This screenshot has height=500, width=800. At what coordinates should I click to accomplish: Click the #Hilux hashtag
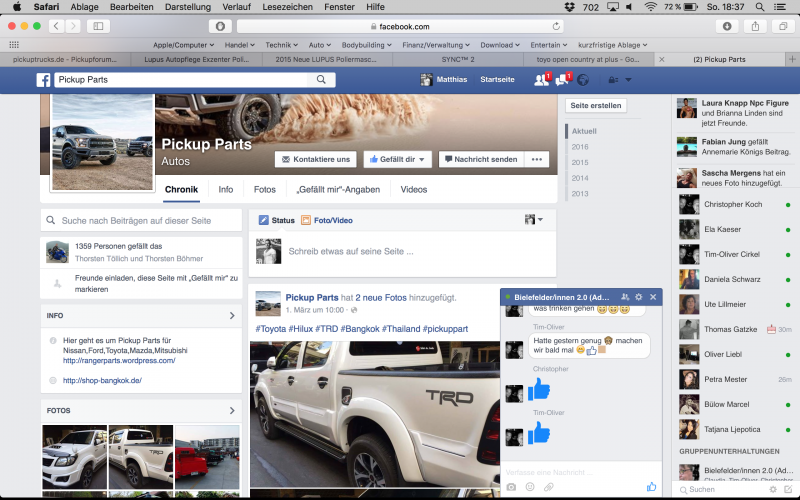point(301,329)
